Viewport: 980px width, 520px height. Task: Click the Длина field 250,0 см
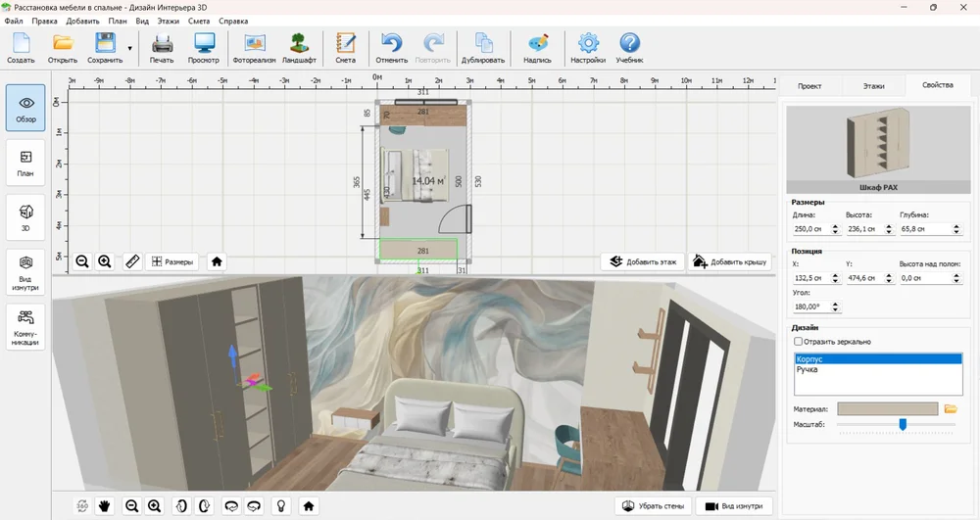tap(810, 229)
